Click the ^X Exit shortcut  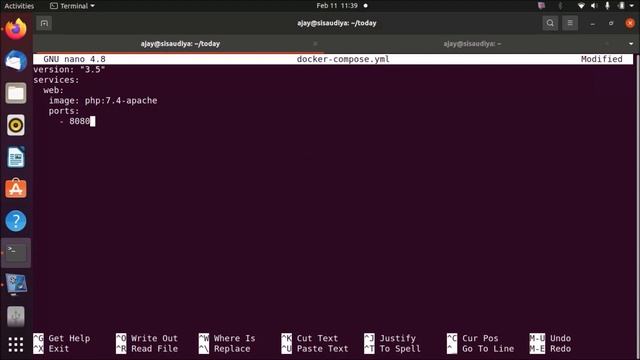(x=51, y=349)
